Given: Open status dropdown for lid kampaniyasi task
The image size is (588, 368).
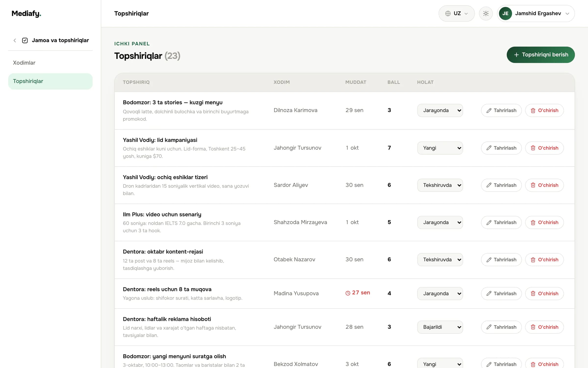Looking at the screenshot, I should point(440,148).
